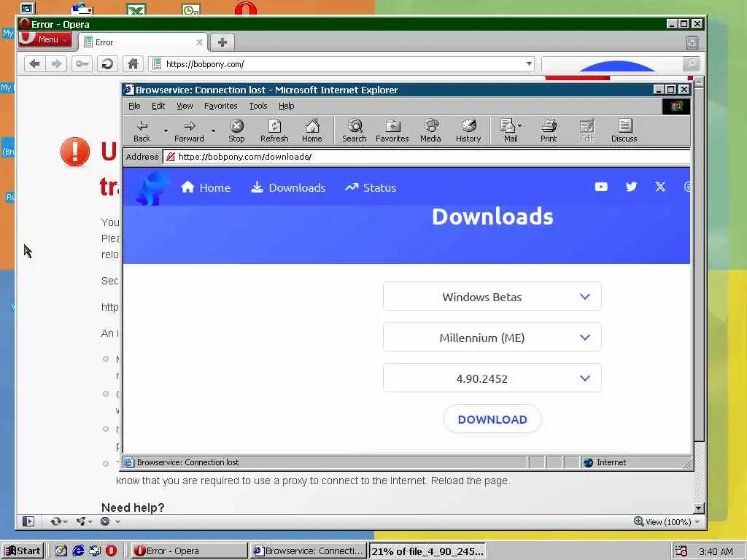This screenshot has width=747, height=560.
Task: Click the 3:40 AM clock in system tray
Action: [x=716, y=551]
